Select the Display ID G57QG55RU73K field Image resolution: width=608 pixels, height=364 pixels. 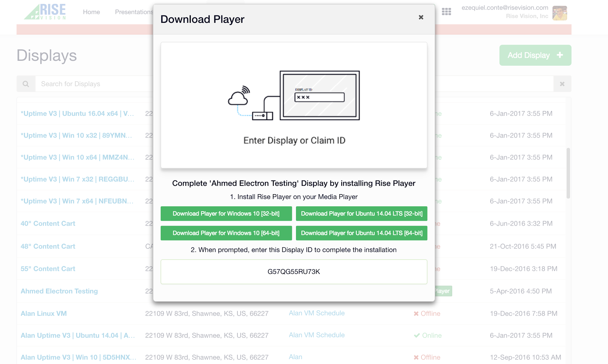pyautogui.click(x=294, y=272)
